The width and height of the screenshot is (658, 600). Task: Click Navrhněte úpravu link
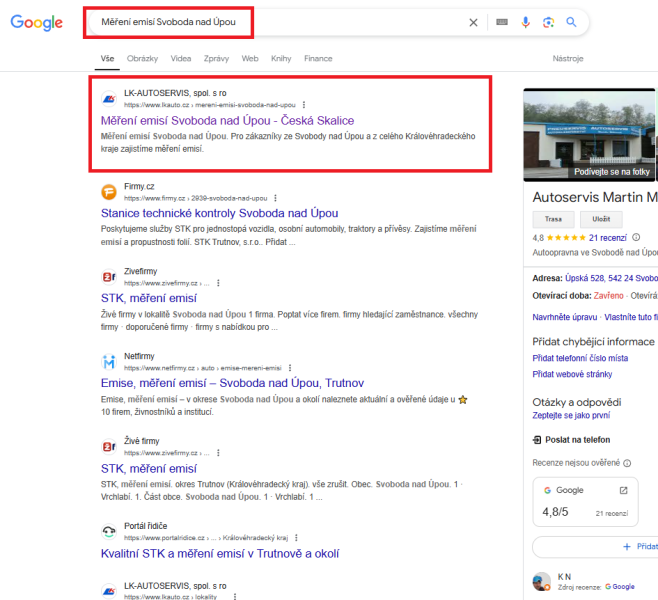pyautogui.click(x=564, y=317)
